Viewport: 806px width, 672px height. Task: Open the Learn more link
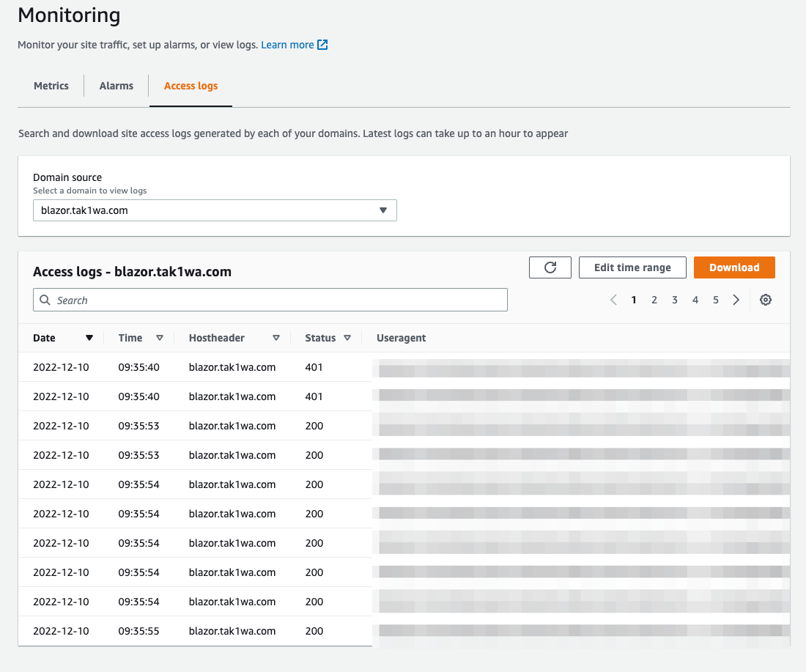click(x=286, y=44)
